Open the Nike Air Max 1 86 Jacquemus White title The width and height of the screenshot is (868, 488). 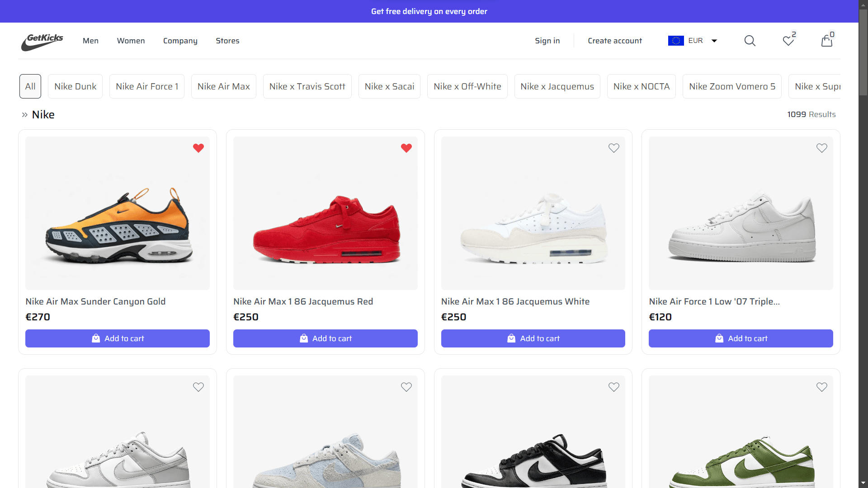515,301
